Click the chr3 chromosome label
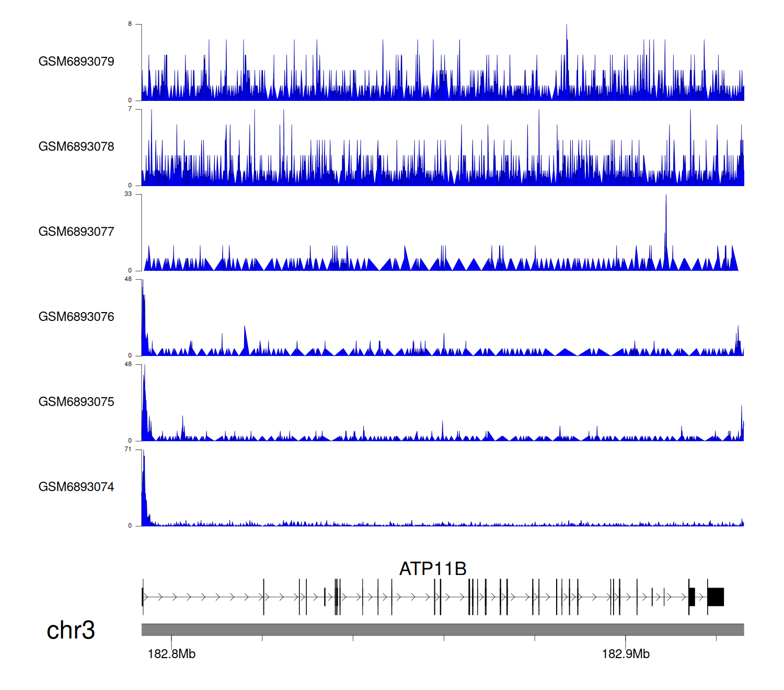The width and height of the screenshot is (784, 690). [71, 630]
